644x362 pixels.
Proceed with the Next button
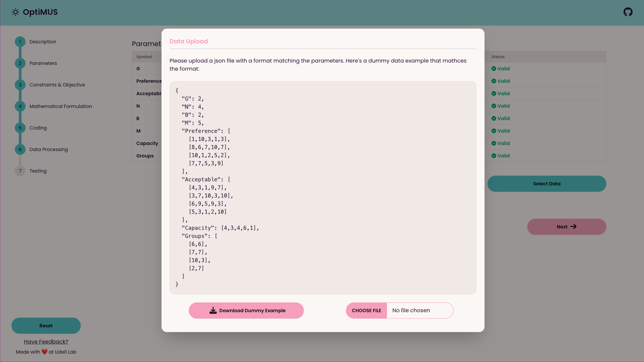coord(566,227)
